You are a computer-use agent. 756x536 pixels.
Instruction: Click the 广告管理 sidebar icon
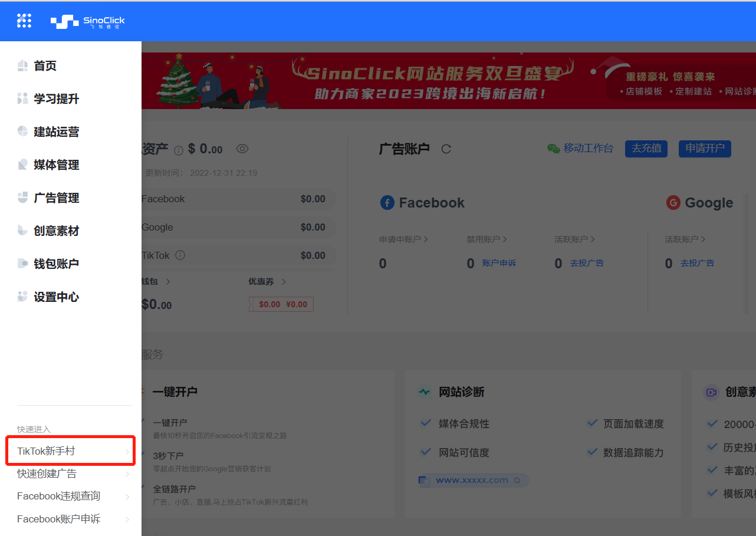pos(22,198)
